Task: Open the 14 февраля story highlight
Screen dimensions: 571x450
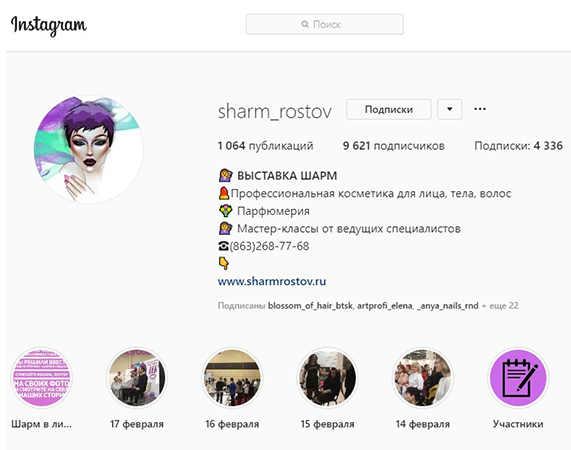Action: coord(423,378)
